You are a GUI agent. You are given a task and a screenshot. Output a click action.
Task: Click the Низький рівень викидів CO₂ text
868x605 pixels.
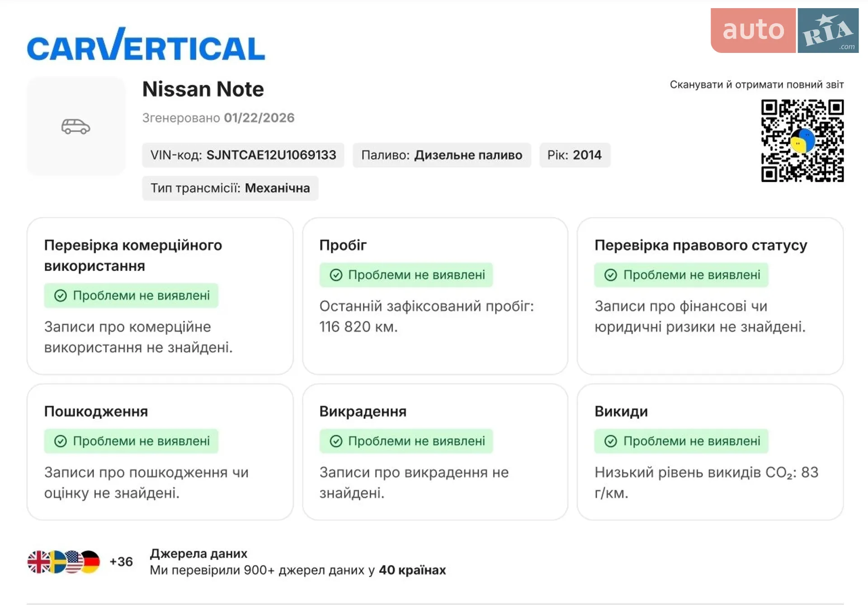tap(707, 482)
